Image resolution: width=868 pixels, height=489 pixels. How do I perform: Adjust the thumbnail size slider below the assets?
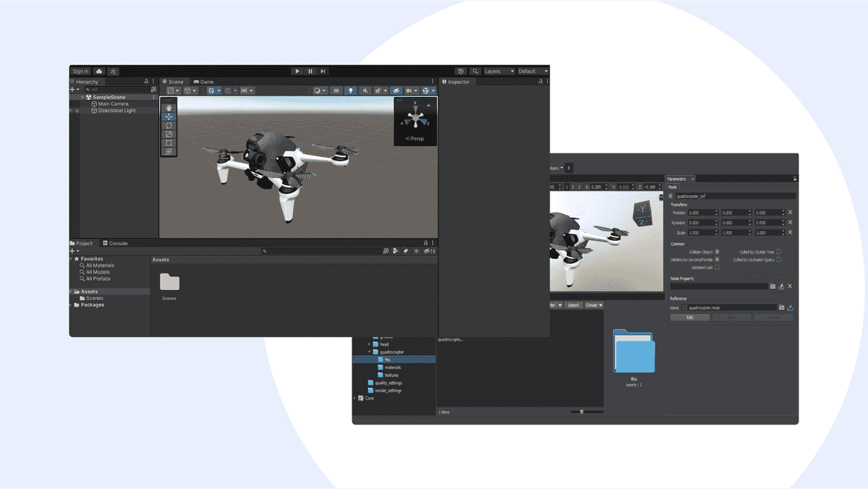click(582, 412)
